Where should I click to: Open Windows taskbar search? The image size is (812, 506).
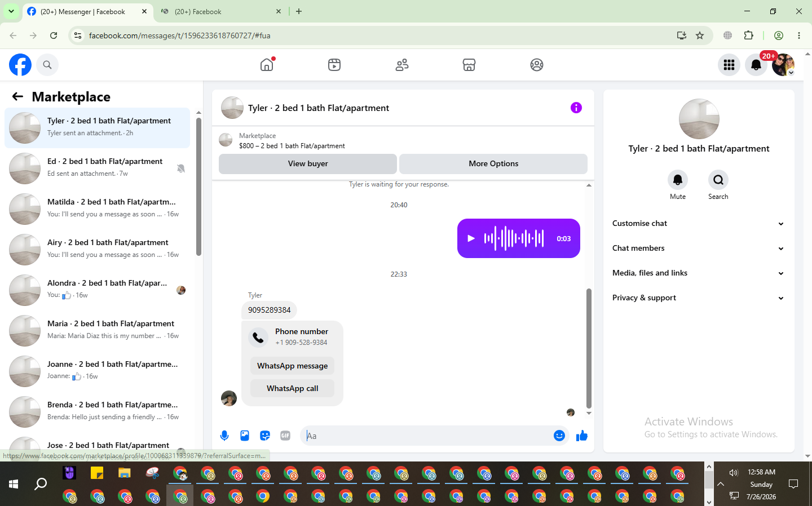coord(41,484)
